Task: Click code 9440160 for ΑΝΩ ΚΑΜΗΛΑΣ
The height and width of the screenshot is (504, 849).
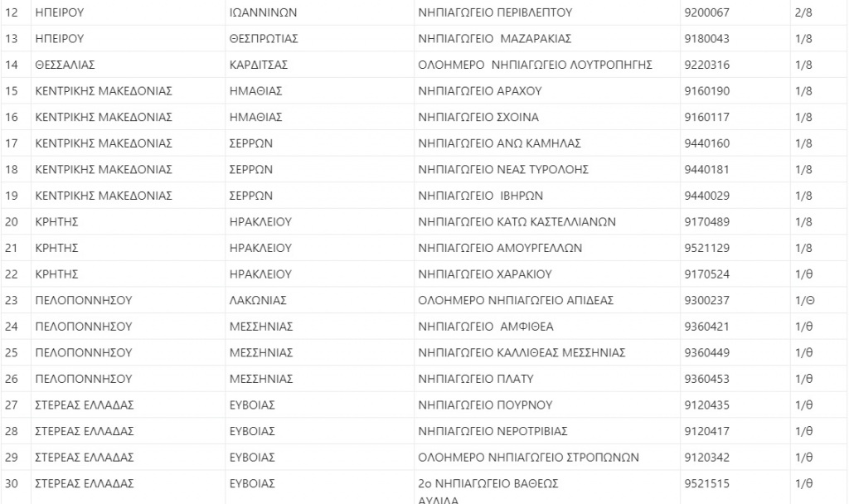Action: [706, 143]
